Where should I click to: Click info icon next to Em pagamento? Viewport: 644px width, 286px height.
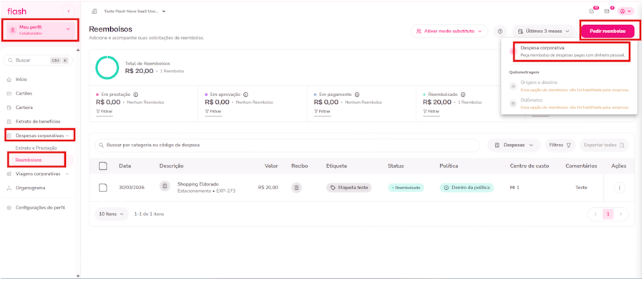pyautogui.click(x=357, y=94)
